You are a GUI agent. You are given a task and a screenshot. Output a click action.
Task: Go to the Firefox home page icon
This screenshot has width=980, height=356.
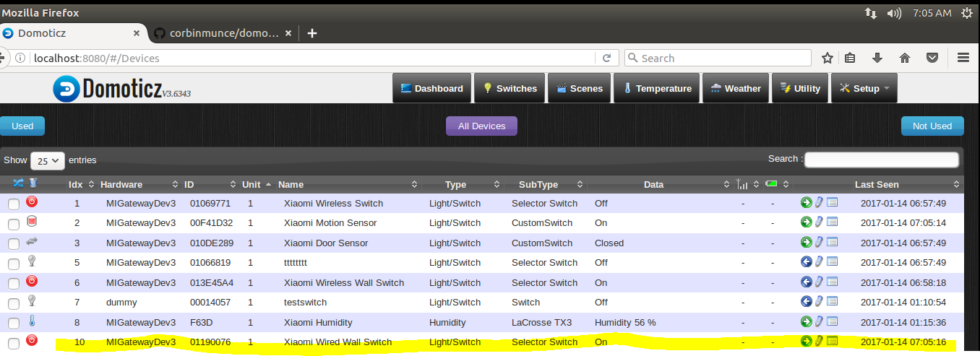(905, 58)
